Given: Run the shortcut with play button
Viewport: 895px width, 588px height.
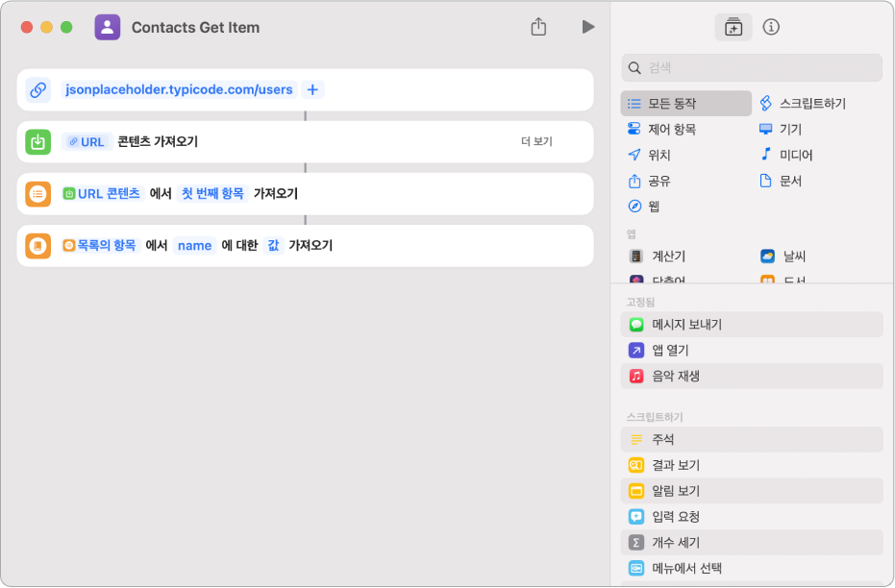Looking at the screenshot, I should pos(588,27).
